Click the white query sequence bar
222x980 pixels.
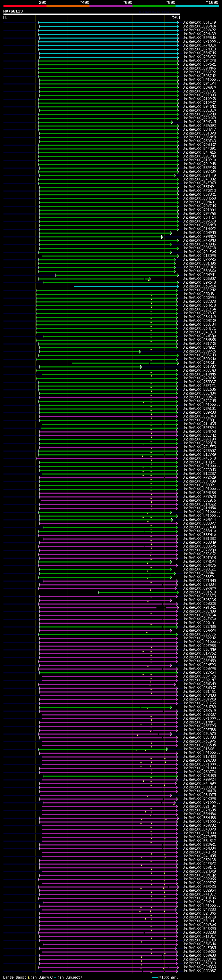[x=91, y=15]
